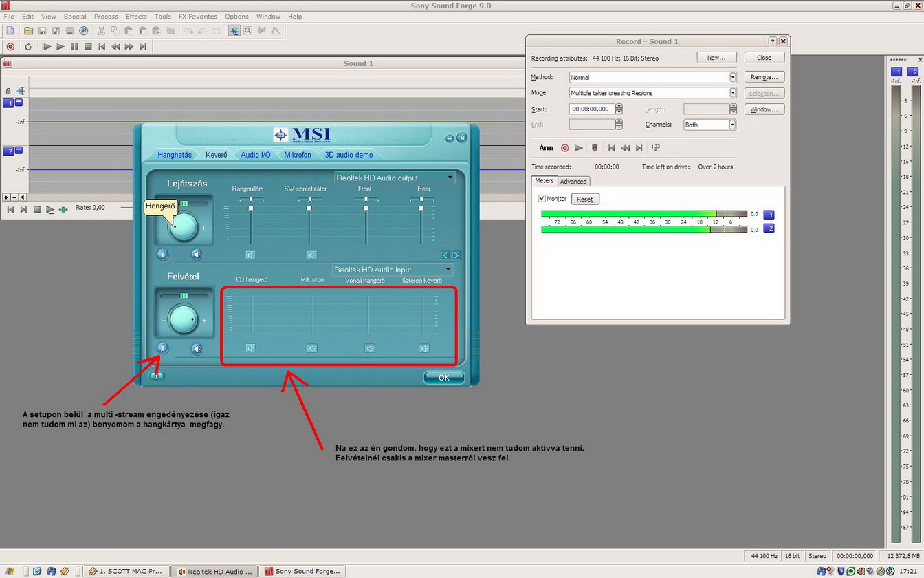Drop a marker in the Record dialog
924x578 pixels.
[x=595, y=147]
